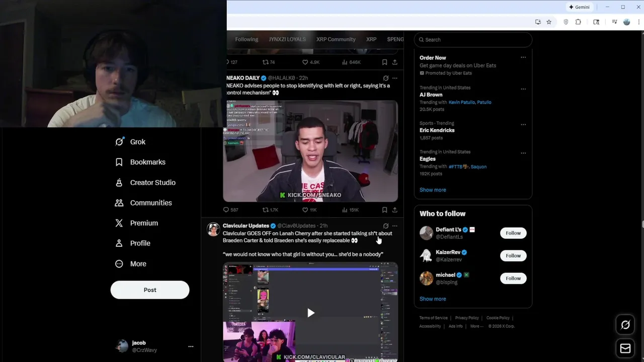
Task: Open the Chrome profile avatar
Action: point(626,22)
